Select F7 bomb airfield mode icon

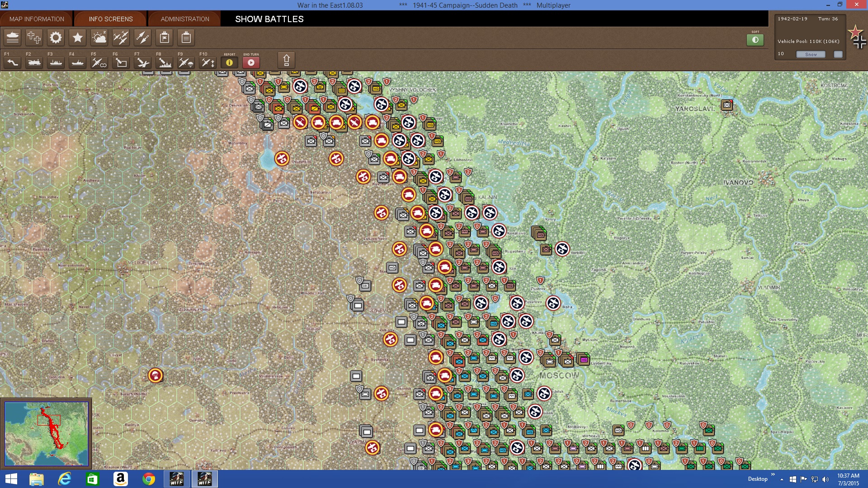tap(142, 63)
